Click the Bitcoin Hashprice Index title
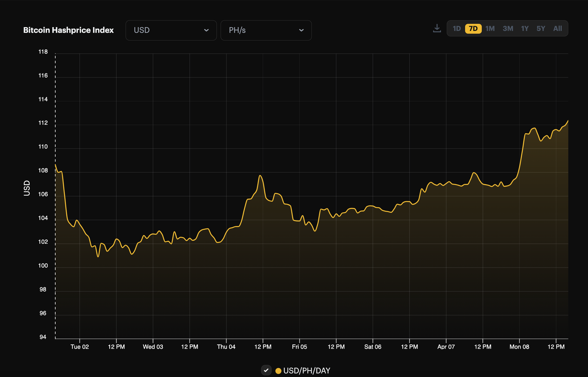The image size is (588, 377). coord(68,30)
